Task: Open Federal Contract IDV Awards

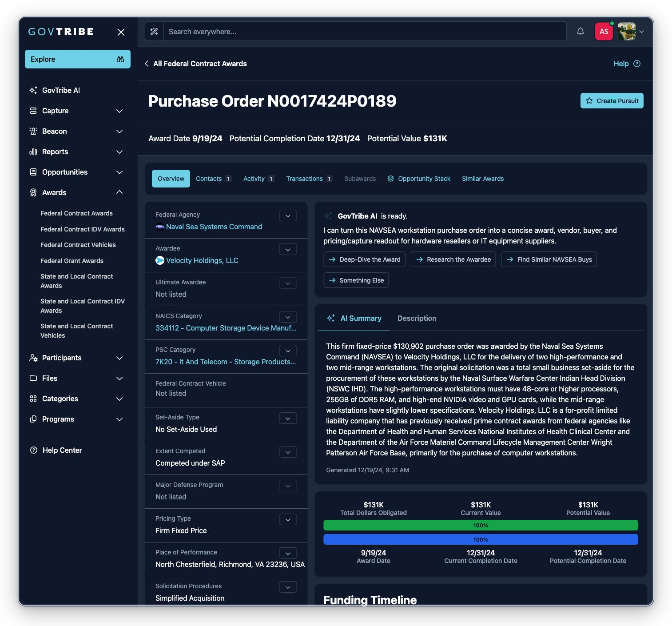Action: coord(83,229)
